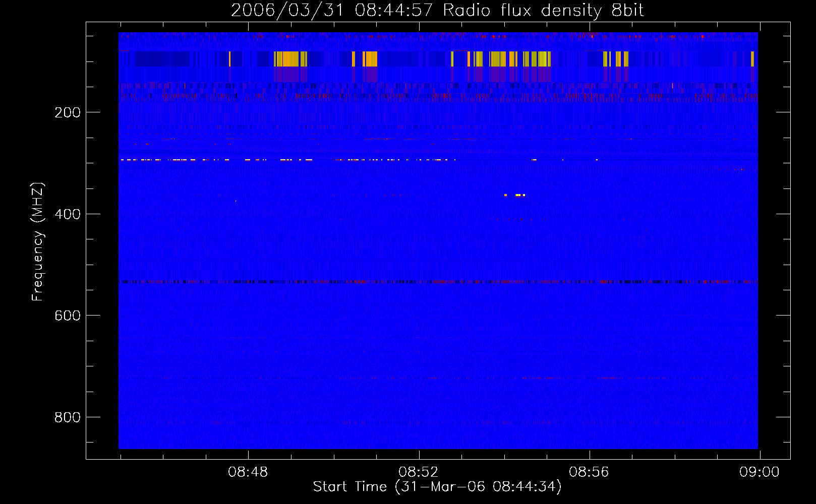The width and height of the screenshot is (816, 504).
Task: Click the yellow burst near 380 MHz
Action: (x=515, y=195)
